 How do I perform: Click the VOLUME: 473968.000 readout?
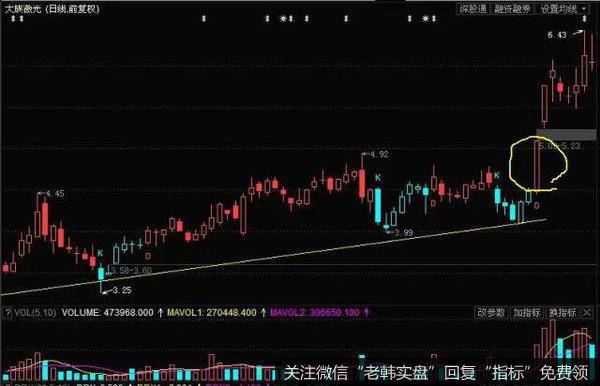[107, 313]
